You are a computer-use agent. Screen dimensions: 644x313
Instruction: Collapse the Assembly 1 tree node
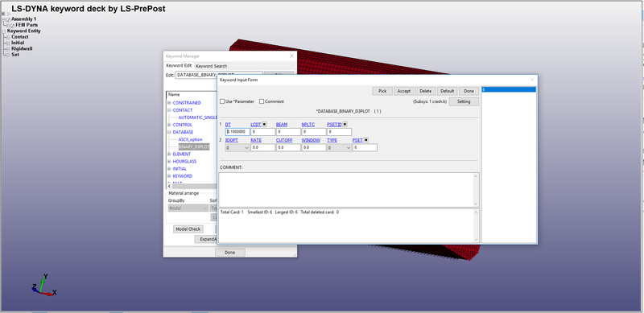[x=4, y=19]
